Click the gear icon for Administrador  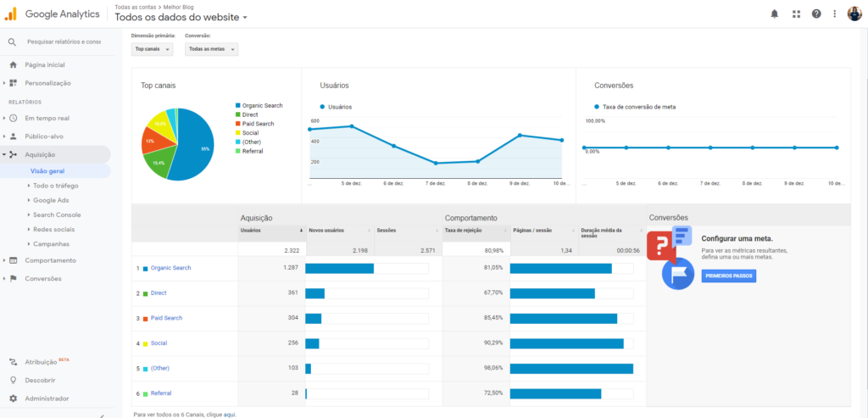pos(14,398)
